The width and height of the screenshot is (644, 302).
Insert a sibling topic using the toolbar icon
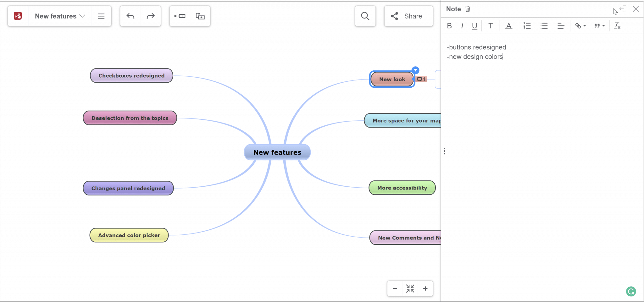[200, 16]
